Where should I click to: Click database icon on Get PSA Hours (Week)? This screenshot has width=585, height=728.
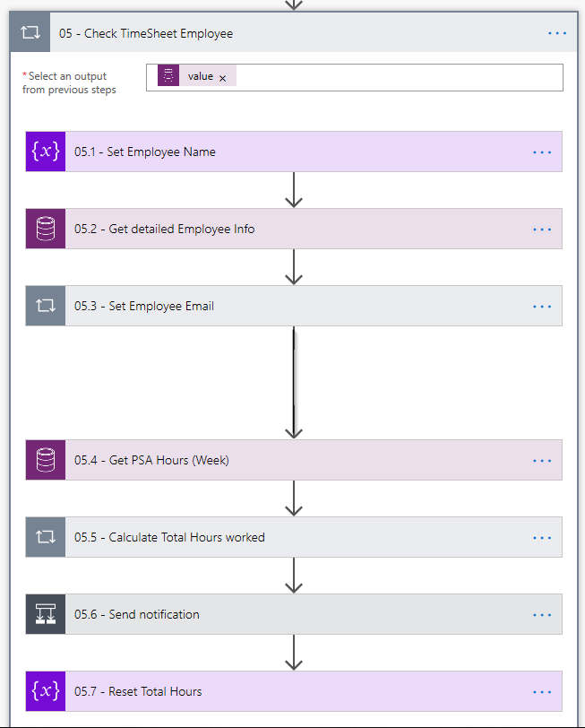coord(46,460)
